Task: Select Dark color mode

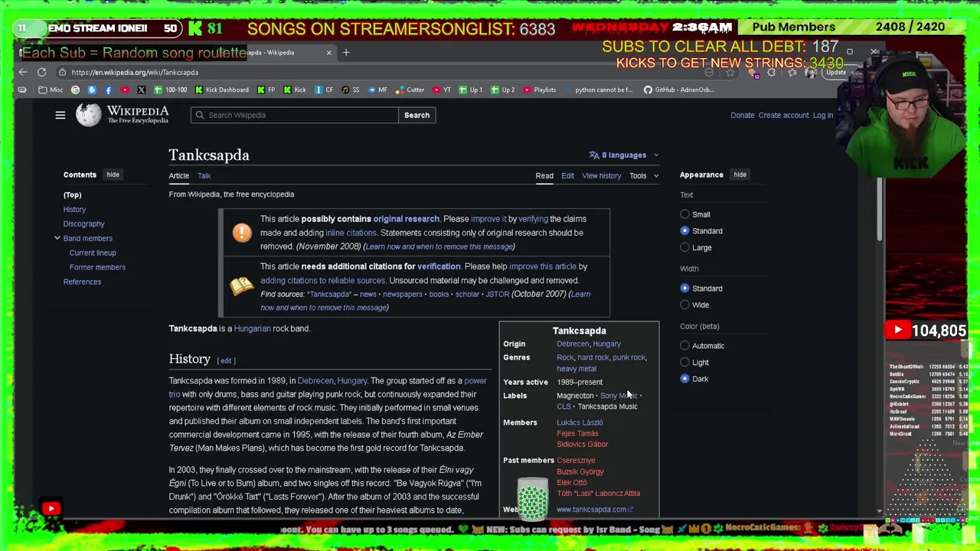Action: click(x=684, y=379)
